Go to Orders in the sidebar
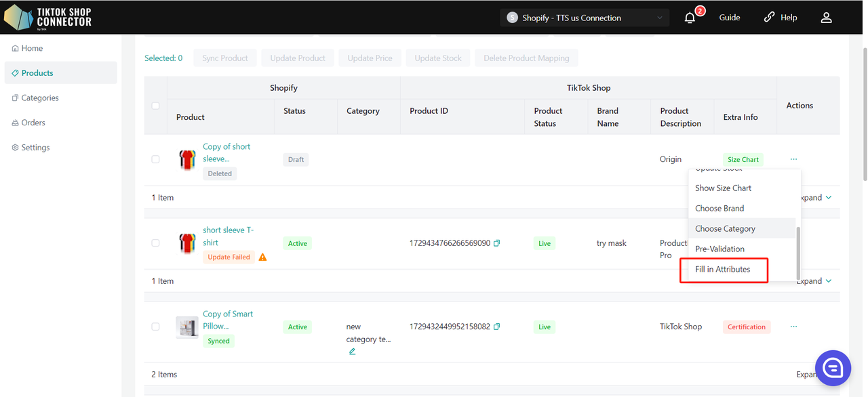The image size is (868, 397). (x=33, y=123)
